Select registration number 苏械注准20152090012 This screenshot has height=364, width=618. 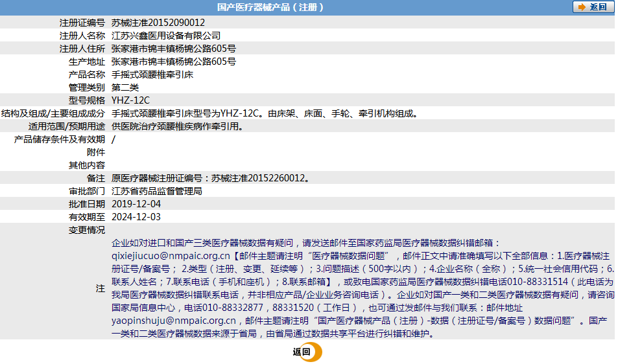click(x=158, y=23)
